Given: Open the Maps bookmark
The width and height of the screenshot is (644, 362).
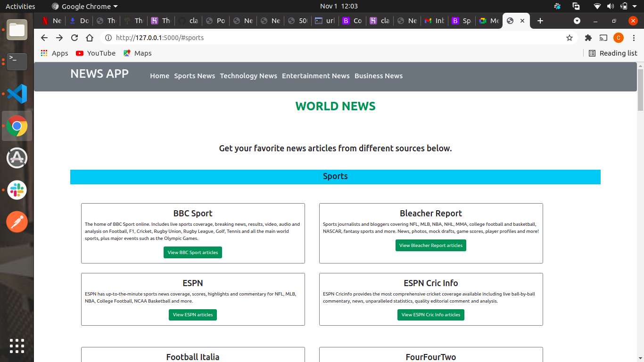Looking at the screenshot, I should click(138, 53).
